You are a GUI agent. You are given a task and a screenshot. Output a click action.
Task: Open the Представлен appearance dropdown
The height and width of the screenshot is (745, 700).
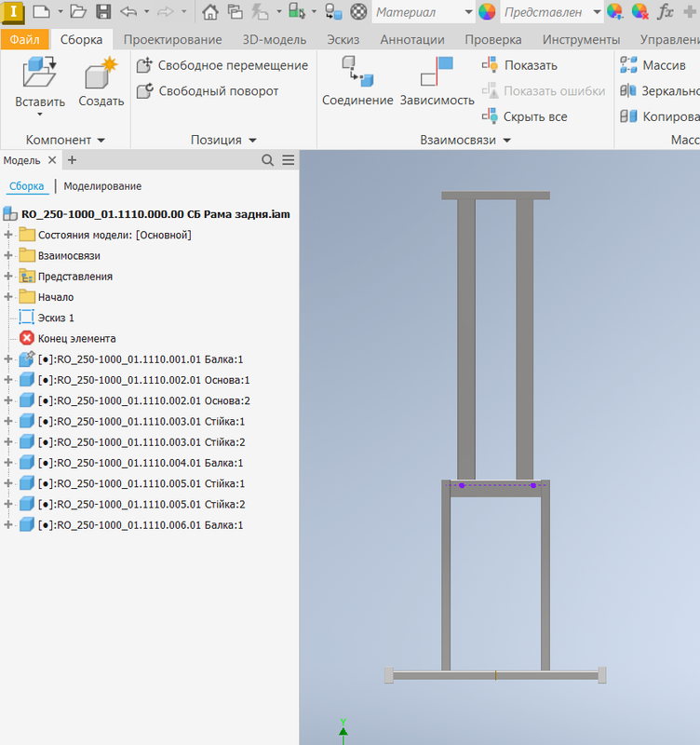point(597,12)
